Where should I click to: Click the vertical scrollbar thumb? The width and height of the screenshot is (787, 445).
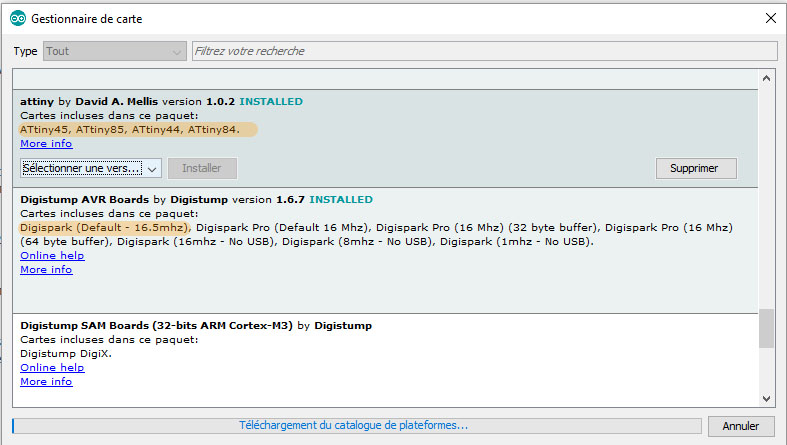click(766, 328)
